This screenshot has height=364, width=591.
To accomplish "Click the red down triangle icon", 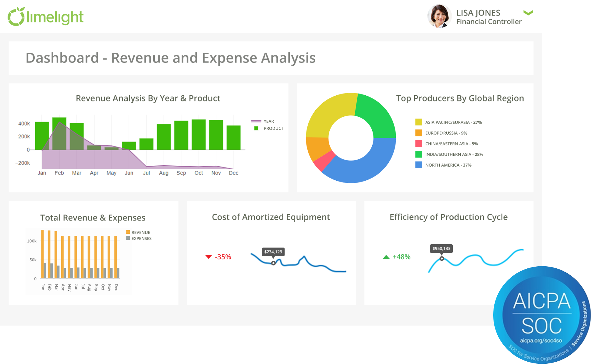I will coord(208,257).
